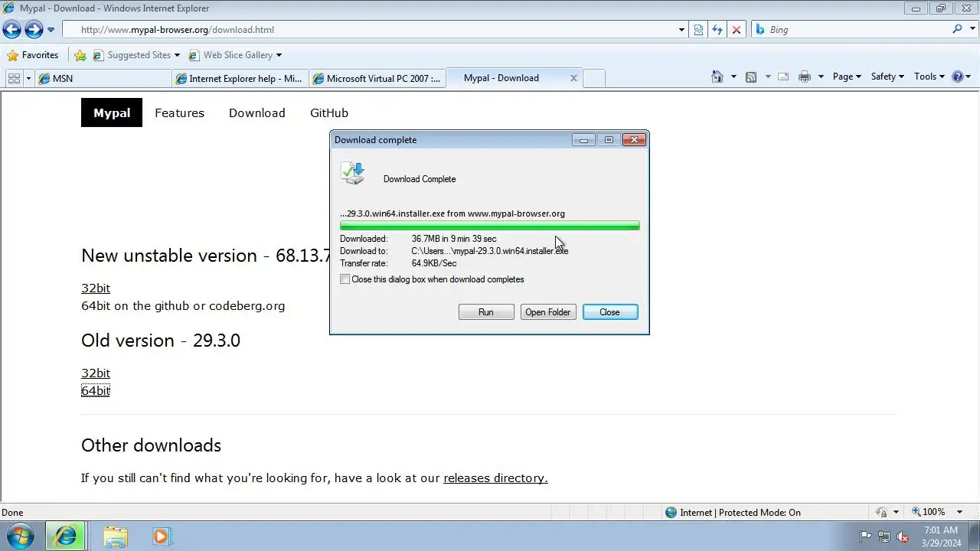980x551 pixels.
Task: Click the privacy report status bar icon
Action: pos(880,513)
